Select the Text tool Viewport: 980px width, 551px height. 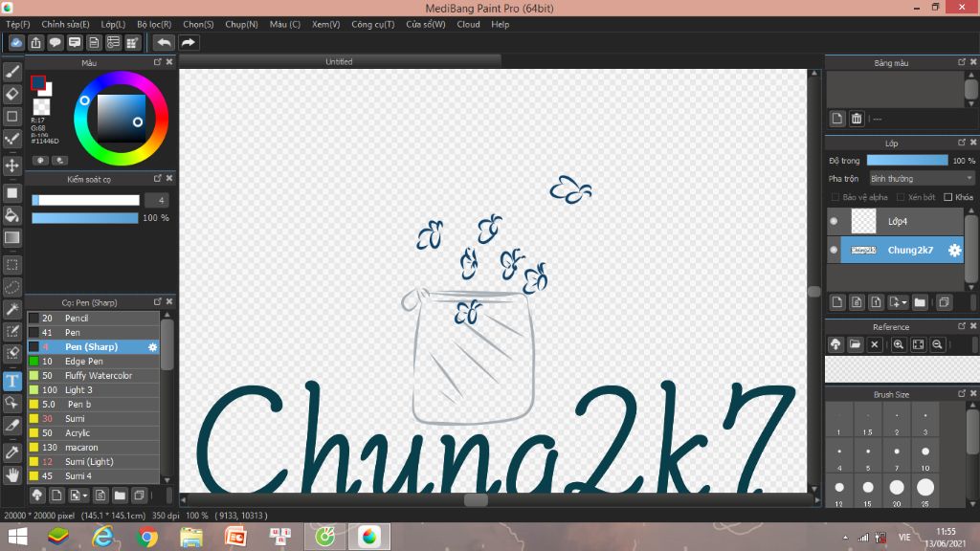click(11, 381)
